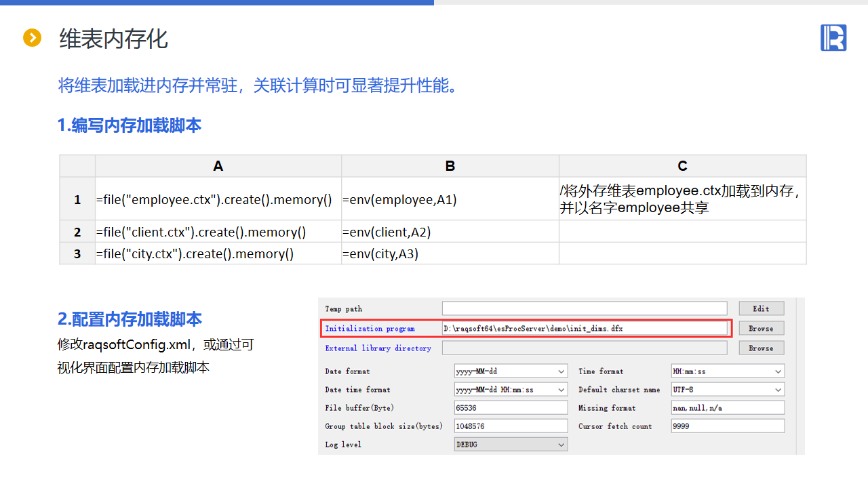Click the cell =env(client,A2)
868x488 pixels.
450,232
